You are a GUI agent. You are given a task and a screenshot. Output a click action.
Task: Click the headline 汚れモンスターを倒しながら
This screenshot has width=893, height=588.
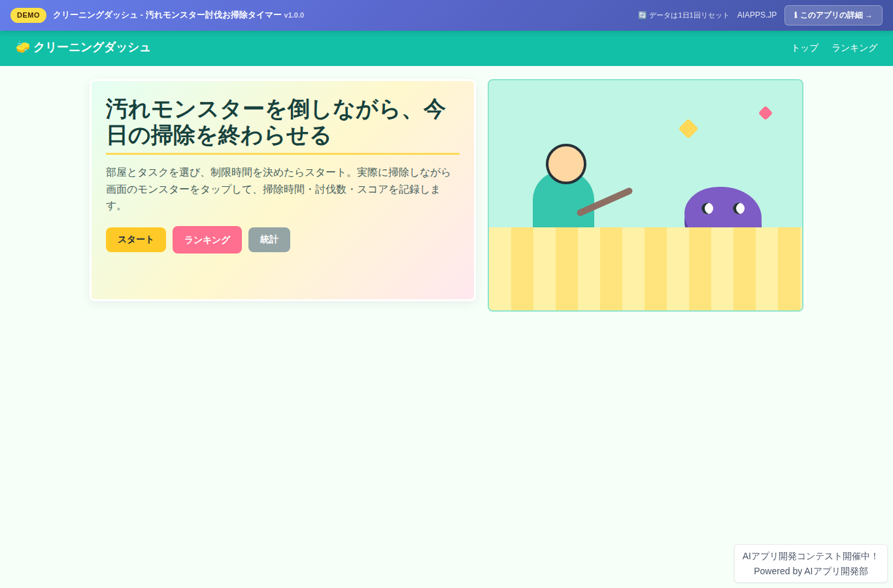tap(275, 122)
